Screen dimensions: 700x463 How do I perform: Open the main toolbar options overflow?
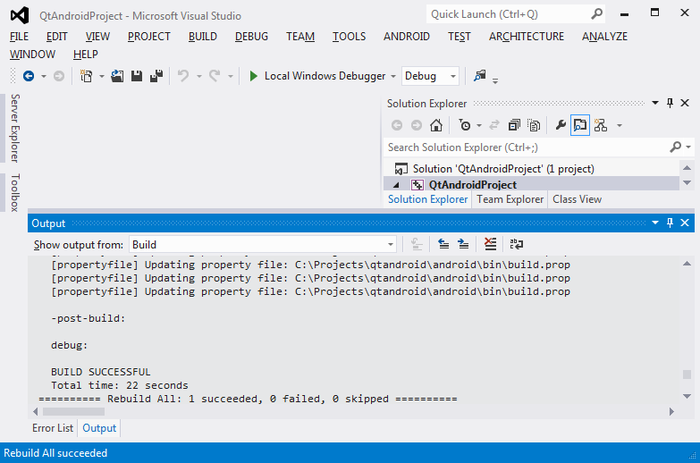[x=495, y=81]
